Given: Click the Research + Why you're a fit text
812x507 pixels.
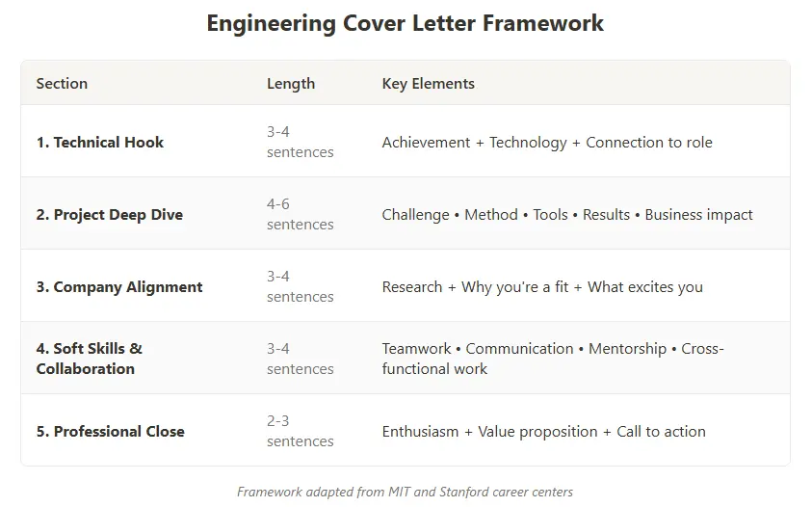Looking at the screenshot, I should pyautogui.click(x=542, y=287).
